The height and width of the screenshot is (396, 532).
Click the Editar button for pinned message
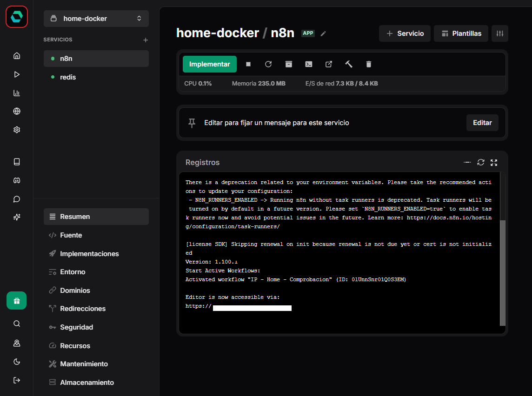point(482,123)
